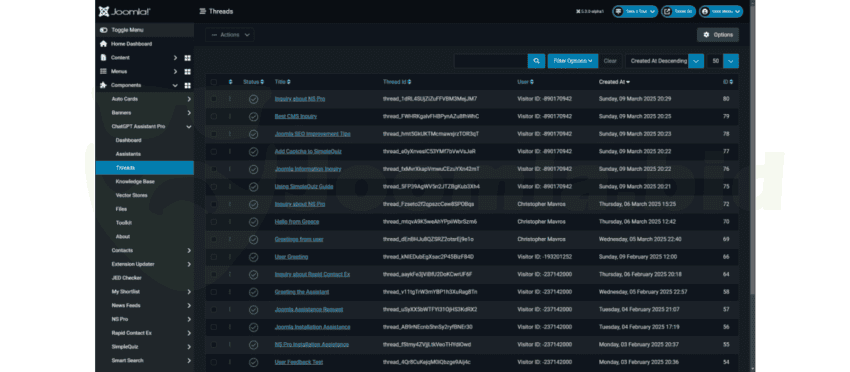Image resolution: width=850 pixels, height=372 pixels.
Task: Click status icon for User Greeting
Action: coord(253,257)
